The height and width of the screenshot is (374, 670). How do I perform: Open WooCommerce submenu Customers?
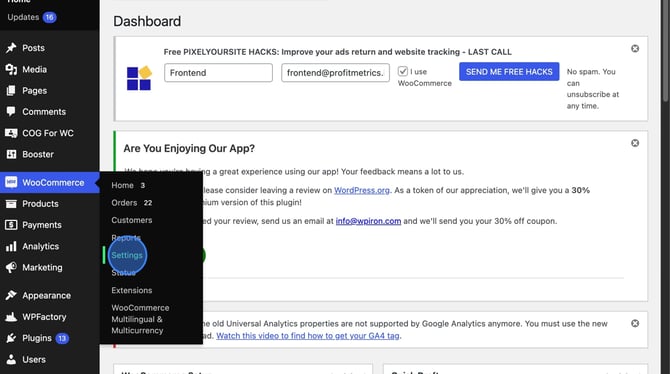click(x=132, y=220)
